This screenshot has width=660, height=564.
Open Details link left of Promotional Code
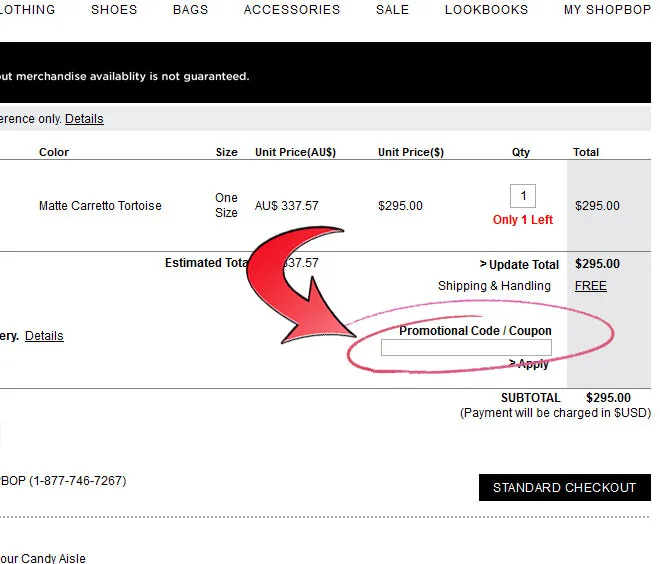(x=44, y=336)
